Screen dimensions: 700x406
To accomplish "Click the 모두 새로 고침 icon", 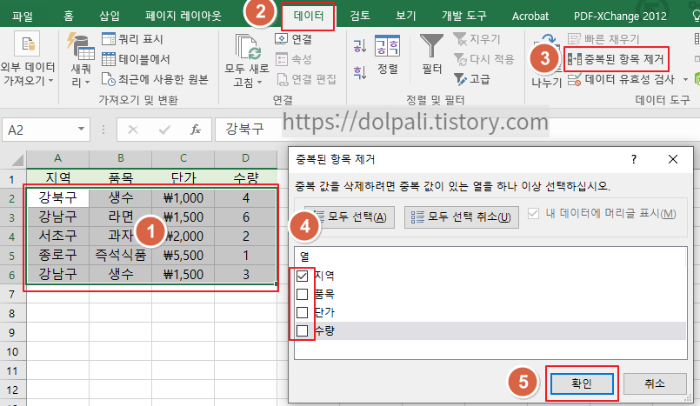I will click(247, 47).
